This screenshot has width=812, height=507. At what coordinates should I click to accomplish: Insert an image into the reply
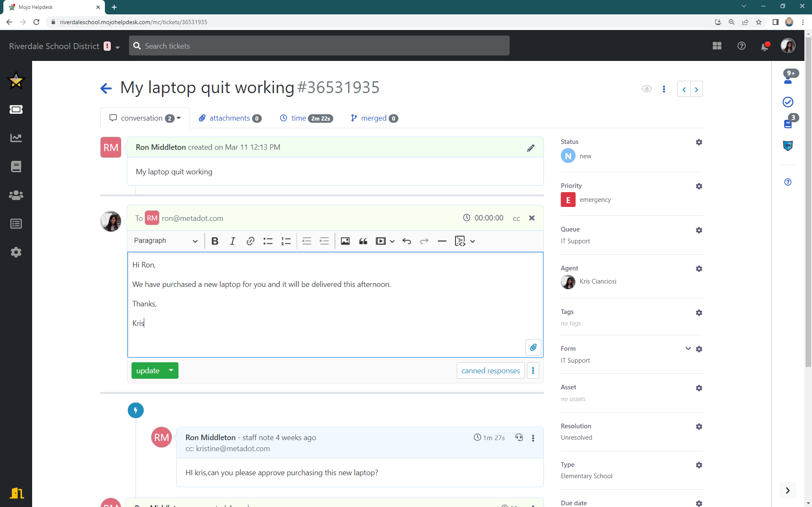coord(345,241)
